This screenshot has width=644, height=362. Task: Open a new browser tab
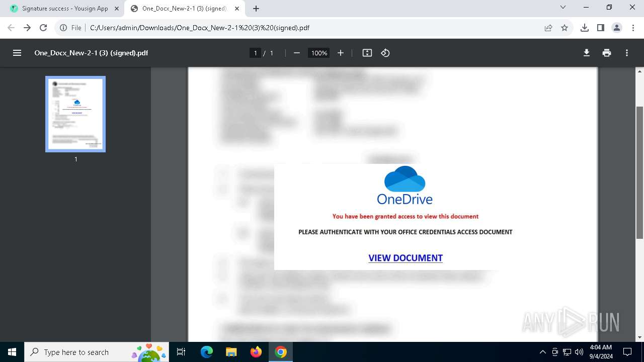pos(256,9)
